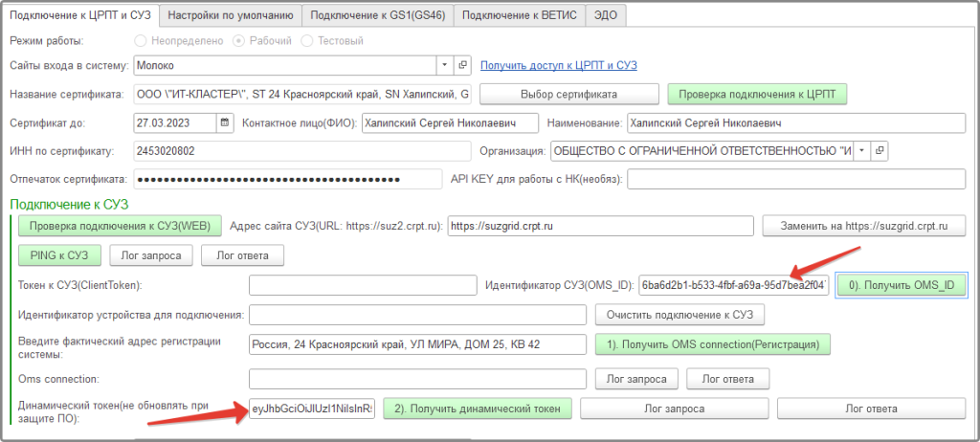Click Контактное лицо(ФИО) field
The width and height of the screenshot is (980, 442).
(x=450, y=123)
